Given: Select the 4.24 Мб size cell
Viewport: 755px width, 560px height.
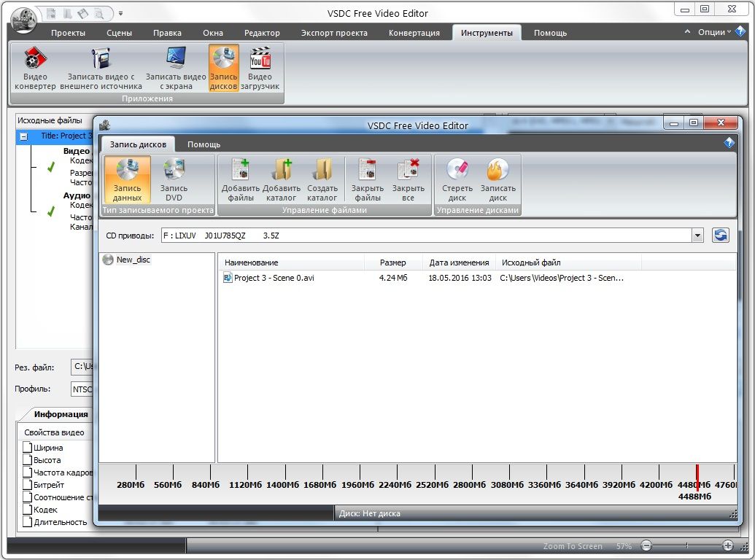Looking at the screenshot, I should [x=393, y=278].
